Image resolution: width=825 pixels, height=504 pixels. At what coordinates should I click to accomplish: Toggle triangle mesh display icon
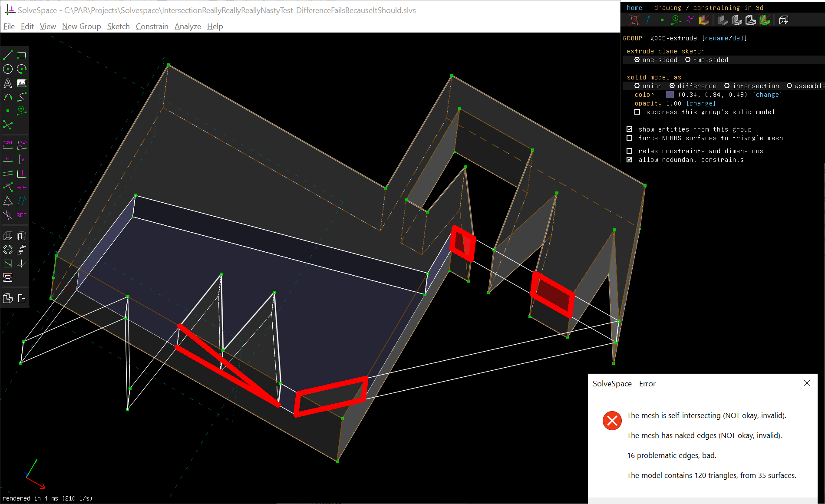(x=765, y=20)
